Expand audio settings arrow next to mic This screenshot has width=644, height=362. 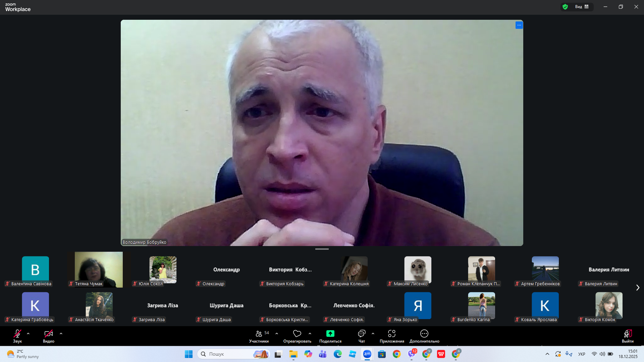point(28,334)
